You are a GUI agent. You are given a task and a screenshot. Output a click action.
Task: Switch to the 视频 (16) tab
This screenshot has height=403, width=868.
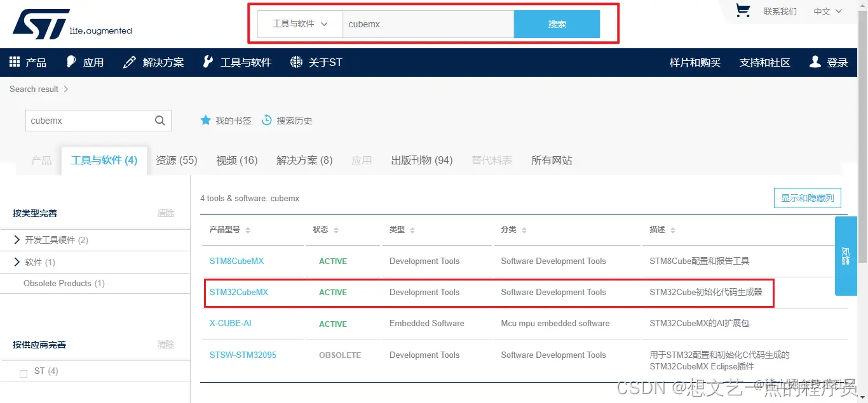[237, 161]
